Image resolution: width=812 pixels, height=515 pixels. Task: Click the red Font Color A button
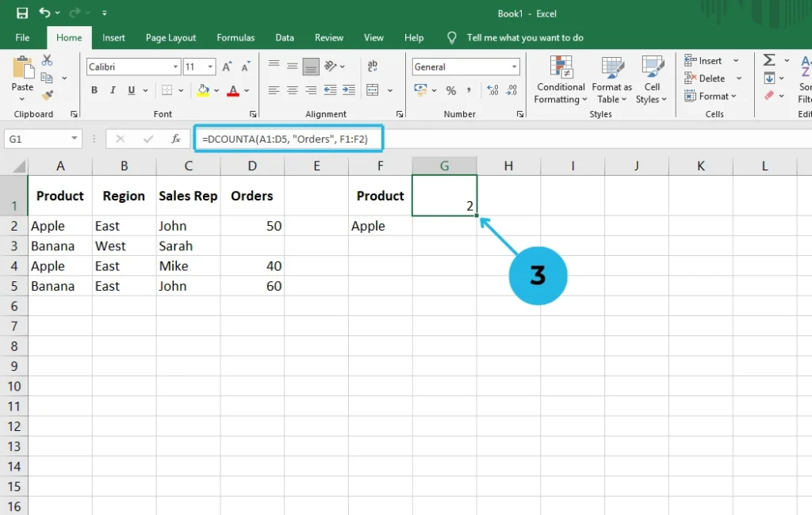[234, 90]
